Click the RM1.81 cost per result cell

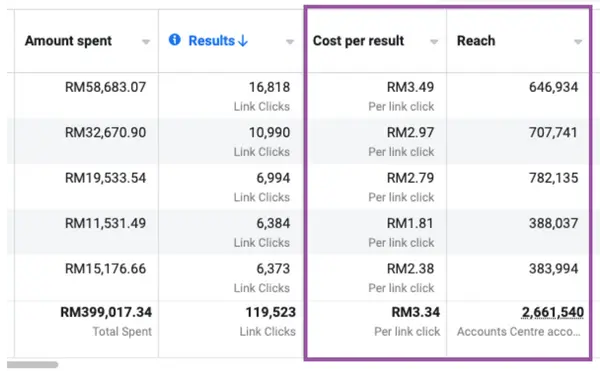[410, 223]
